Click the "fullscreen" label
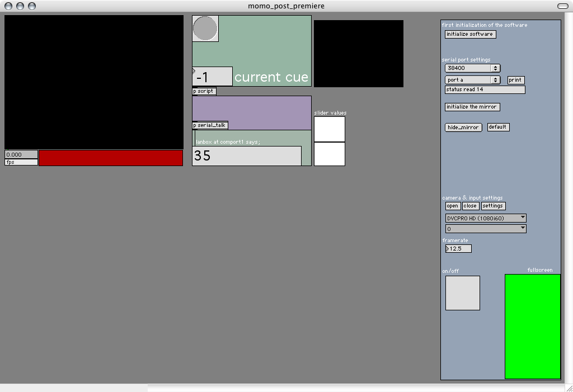Image resolution: width=573 pixels, height=392 pixels. tap(540, 270)
